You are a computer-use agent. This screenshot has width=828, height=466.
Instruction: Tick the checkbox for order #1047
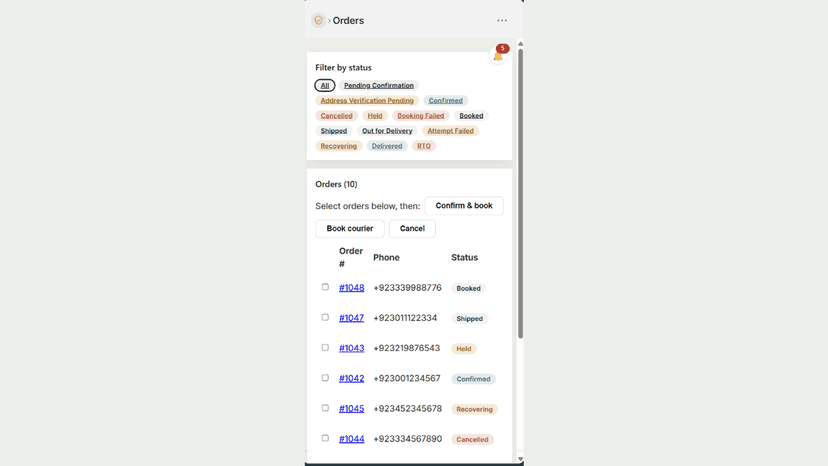[325, 317]
